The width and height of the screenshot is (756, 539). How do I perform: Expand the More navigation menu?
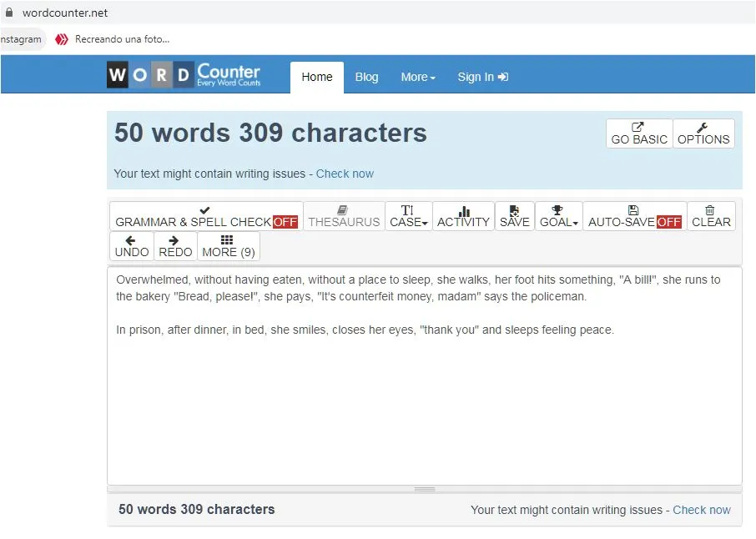coord(418,77)
